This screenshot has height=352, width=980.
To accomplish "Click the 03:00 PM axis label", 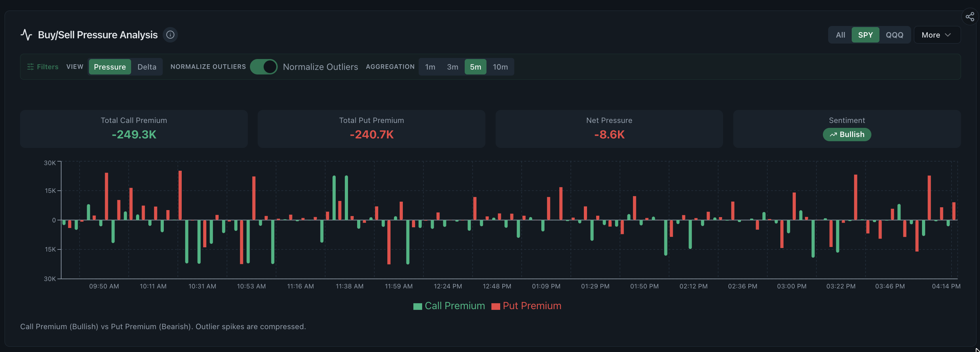I will point(791,286).
